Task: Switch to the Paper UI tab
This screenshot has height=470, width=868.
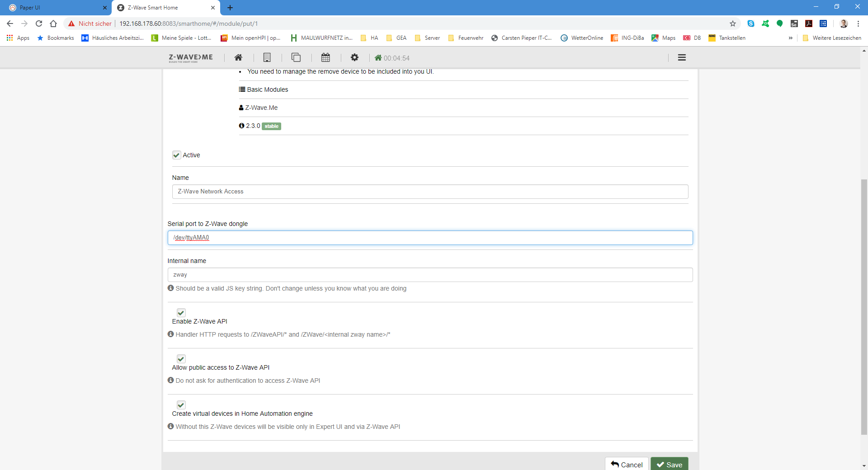Action: pyautogui.click(x=56, y=8)
